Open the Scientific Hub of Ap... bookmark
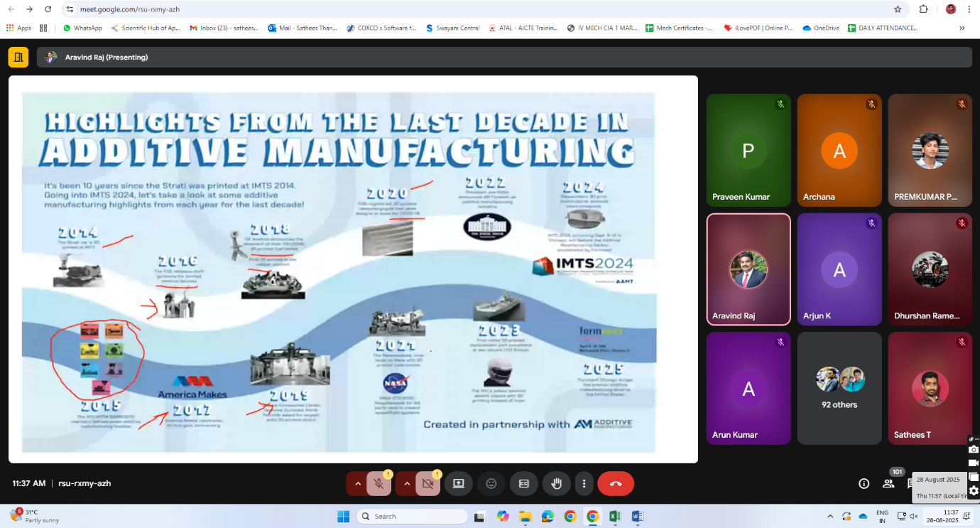The width and height of the screenshot is (980, 528). tap(145, 28)
